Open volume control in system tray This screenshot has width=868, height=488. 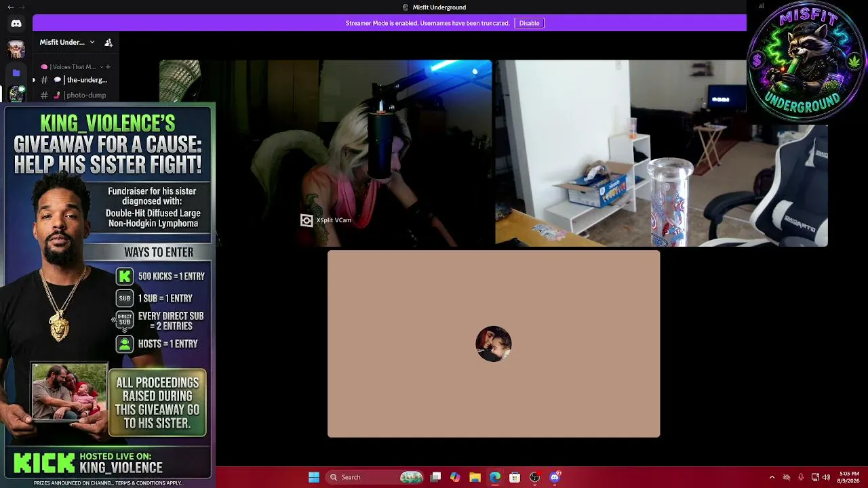pos(826,477)
